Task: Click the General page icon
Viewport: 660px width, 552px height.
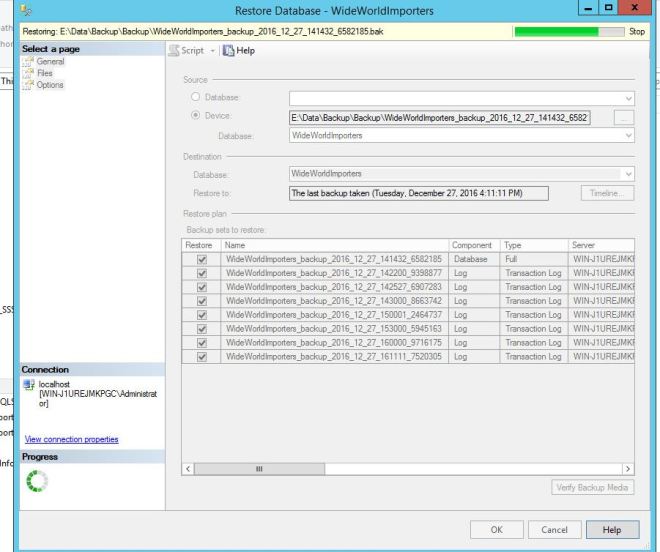Action: coord(28,61)
